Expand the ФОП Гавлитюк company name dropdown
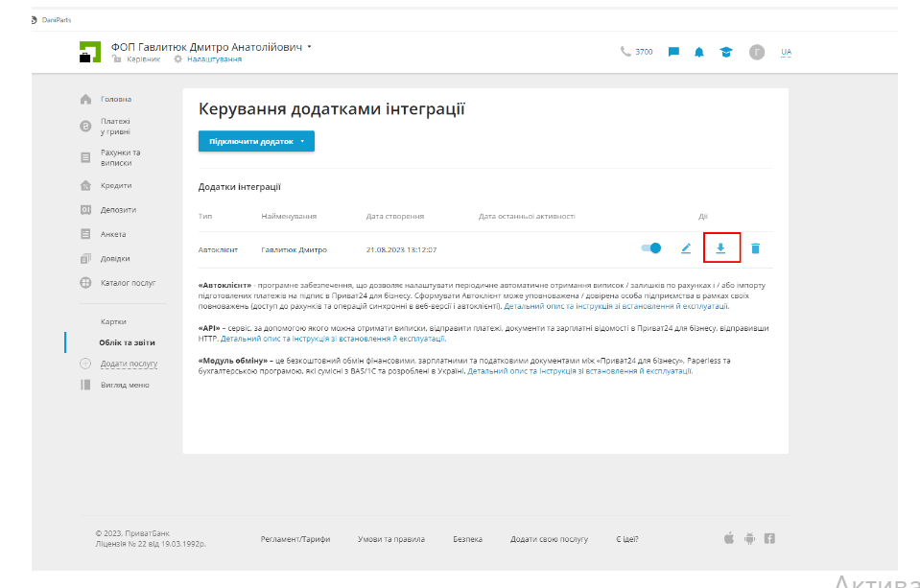 click(x=310, y=46)
